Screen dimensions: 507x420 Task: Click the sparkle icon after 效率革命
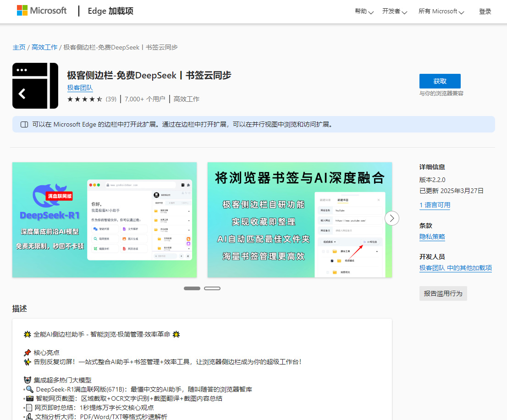click(176, 334)
